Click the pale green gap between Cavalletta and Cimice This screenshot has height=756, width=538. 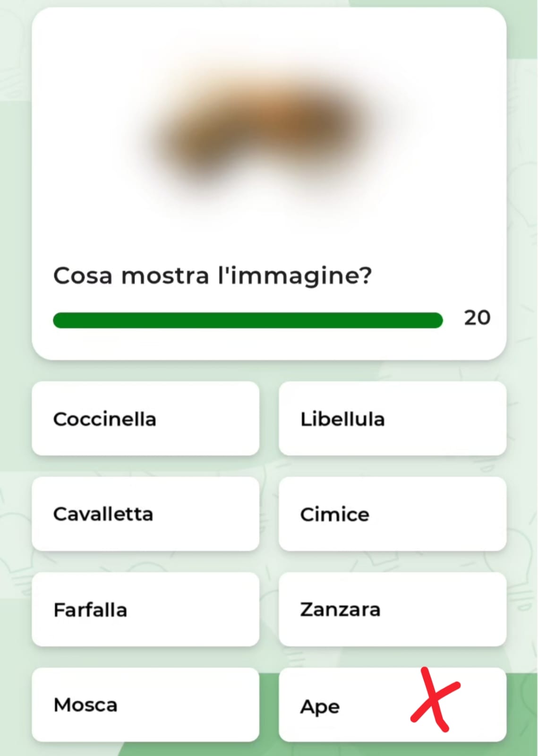coord(269,514)
